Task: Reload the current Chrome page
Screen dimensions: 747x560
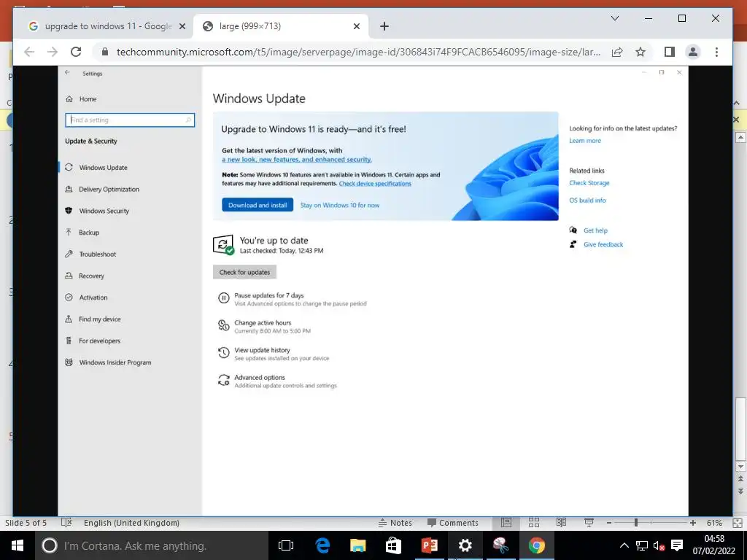Action: 76,52
